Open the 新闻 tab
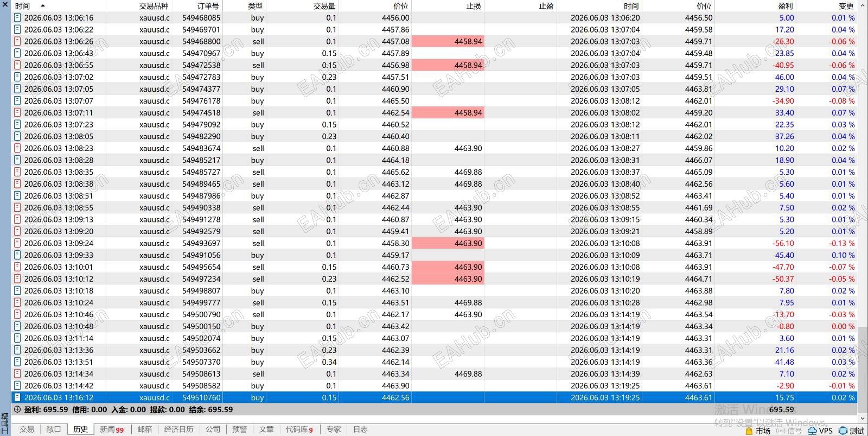Screen dimensions: 868x436 pos(111,429)
